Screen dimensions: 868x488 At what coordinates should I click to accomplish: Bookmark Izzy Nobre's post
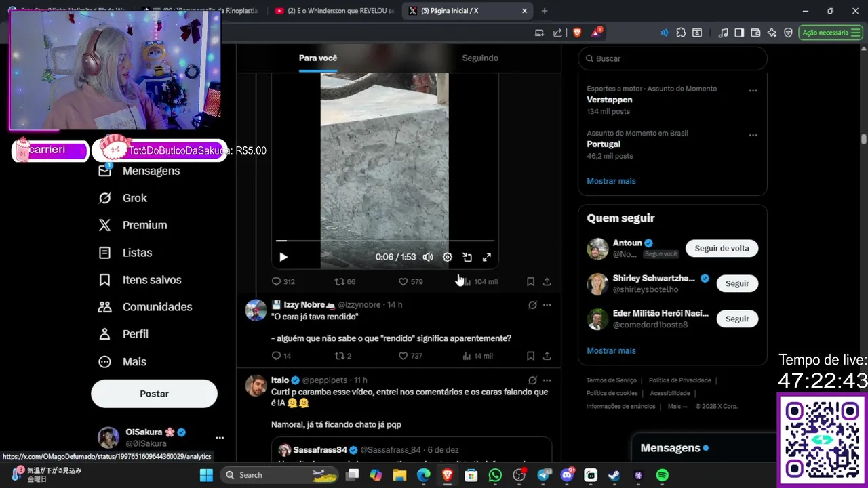(530, 356)
